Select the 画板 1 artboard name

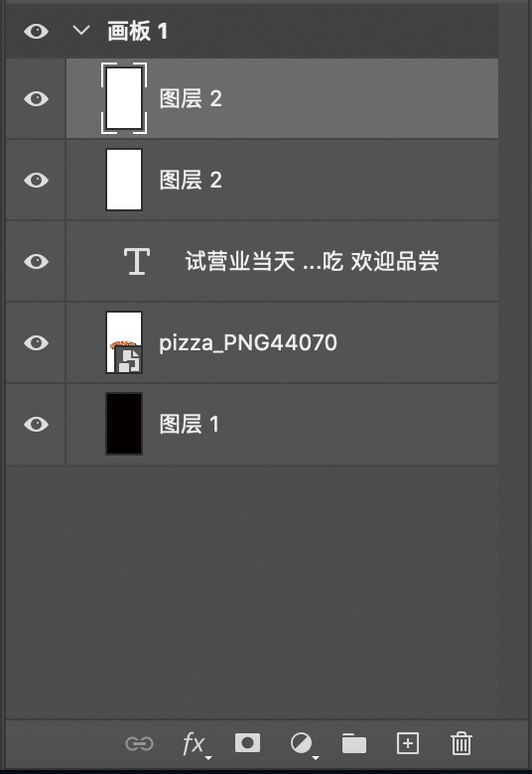tap(138, 32)
